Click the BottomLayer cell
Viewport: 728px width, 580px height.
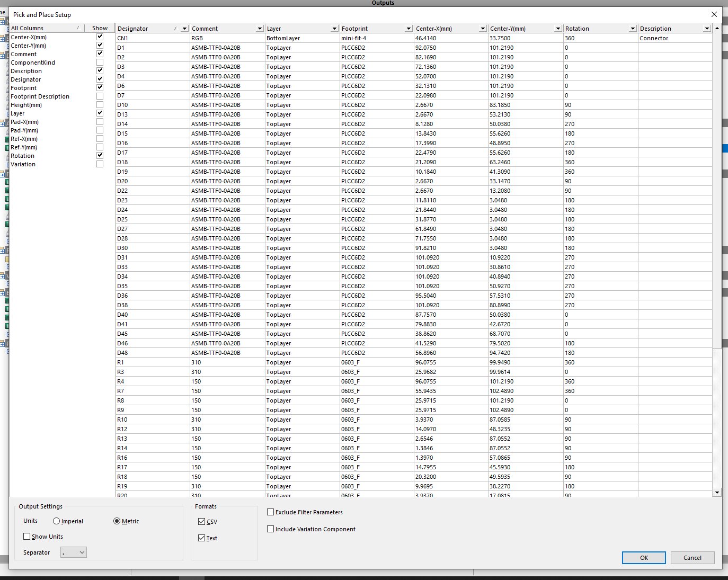302,38
